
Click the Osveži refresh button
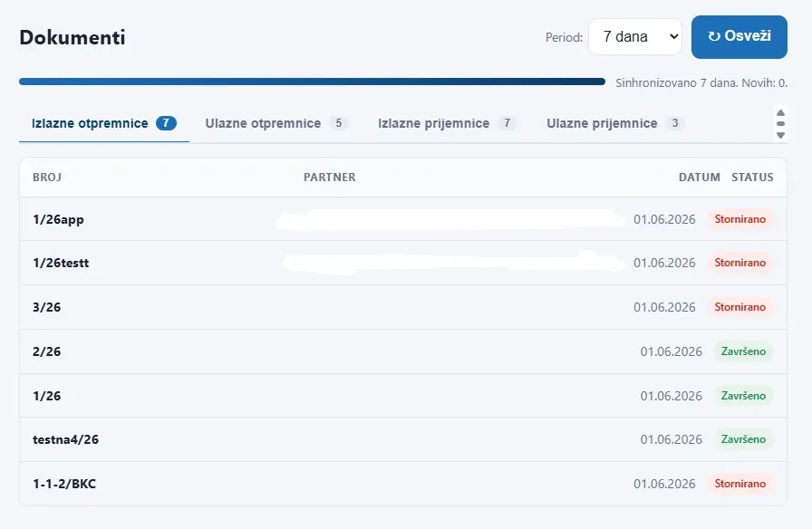(x=739, y=37)
